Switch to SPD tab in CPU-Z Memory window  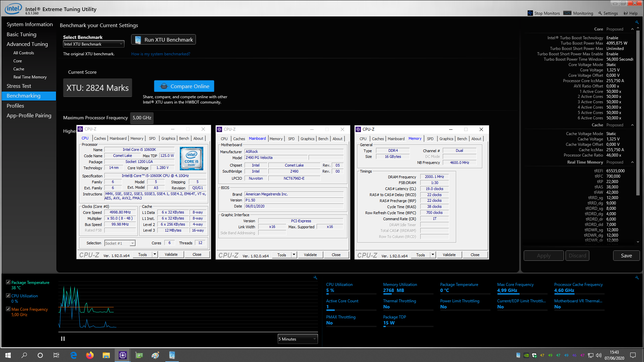tap(430, 139)
